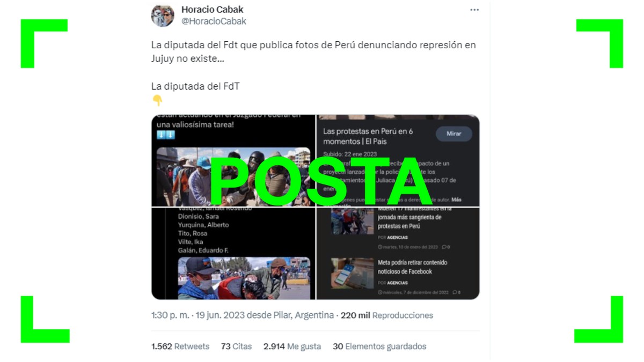This screenshot has height=362, width=644.
Task: Open the three-dot more options menu
Action: 474,10
